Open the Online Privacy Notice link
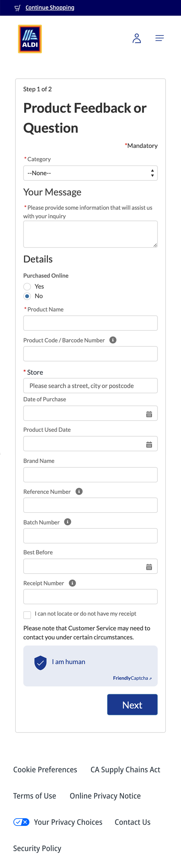Image resolution: width=181 pixels, height=868 pixels. (x=105, y=796)
